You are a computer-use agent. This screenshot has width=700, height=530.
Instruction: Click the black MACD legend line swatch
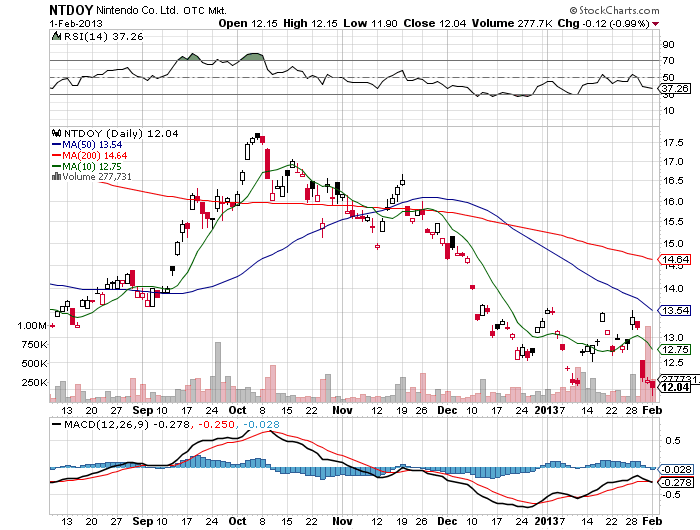tap(56, 424)
